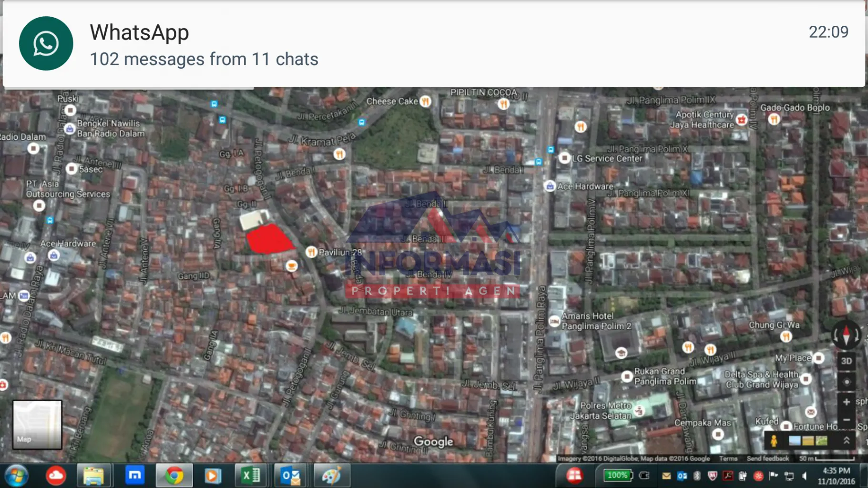Open the Terms link

(728, 458)
